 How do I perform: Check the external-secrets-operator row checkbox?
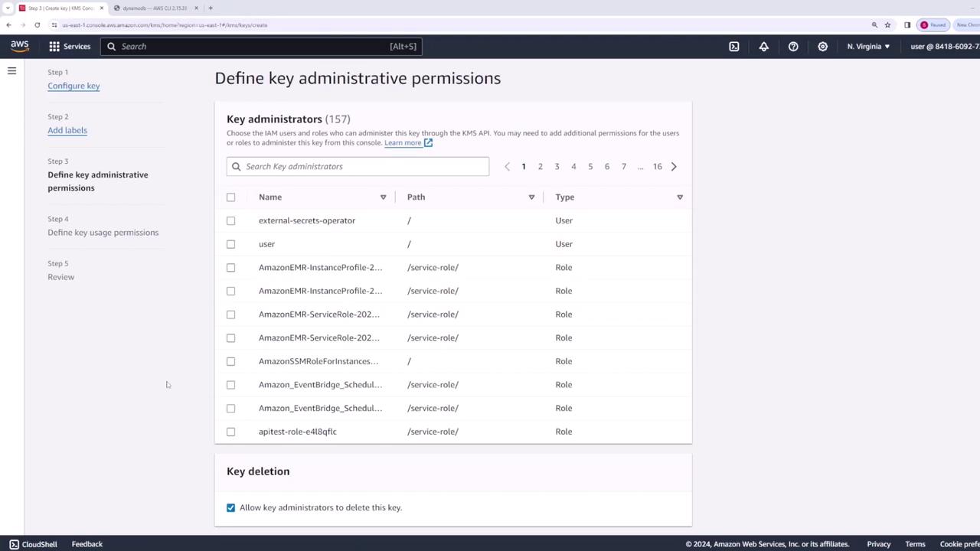(x=230, y=220)
